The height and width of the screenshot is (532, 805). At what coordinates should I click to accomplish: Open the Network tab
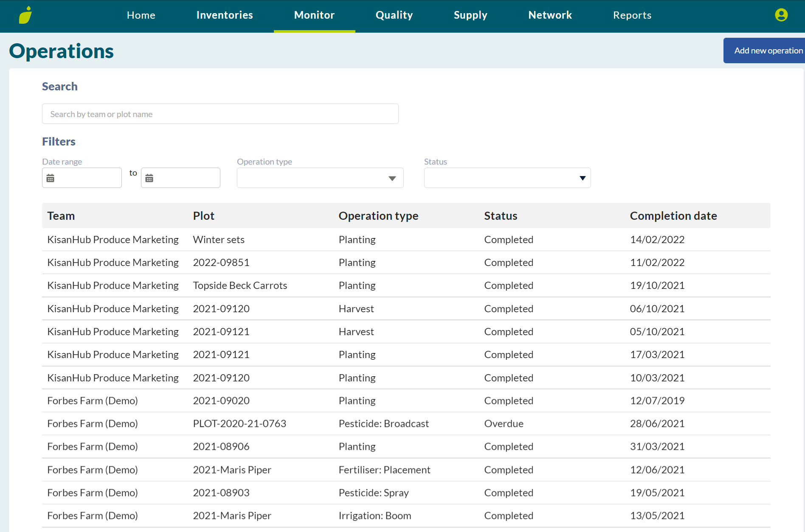click(x=550, y=15)
